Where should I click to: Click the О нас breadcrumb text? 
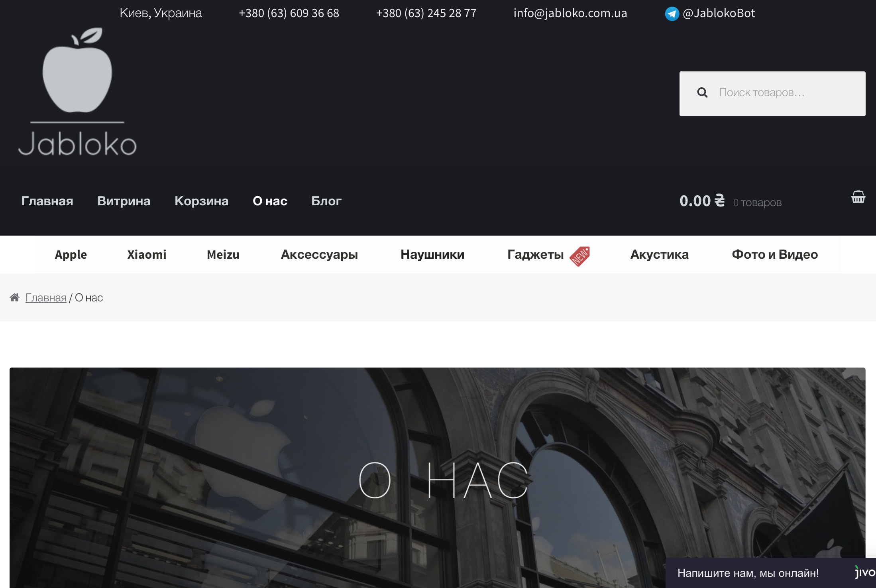pyautogui.click(x=89, y=297)
